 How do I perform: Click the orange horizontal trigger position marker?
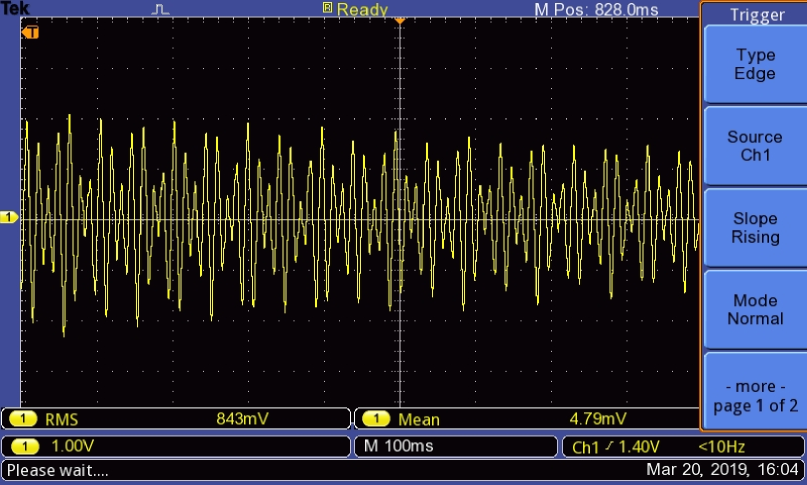pyautogui.click(x=399, y=21)
